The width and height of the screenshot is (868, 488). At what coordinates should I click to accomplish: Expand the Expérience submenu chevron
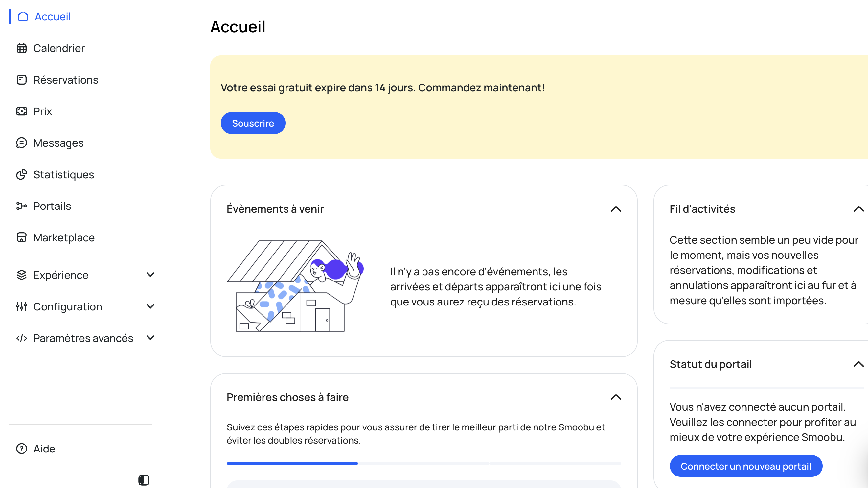(150, 275)
